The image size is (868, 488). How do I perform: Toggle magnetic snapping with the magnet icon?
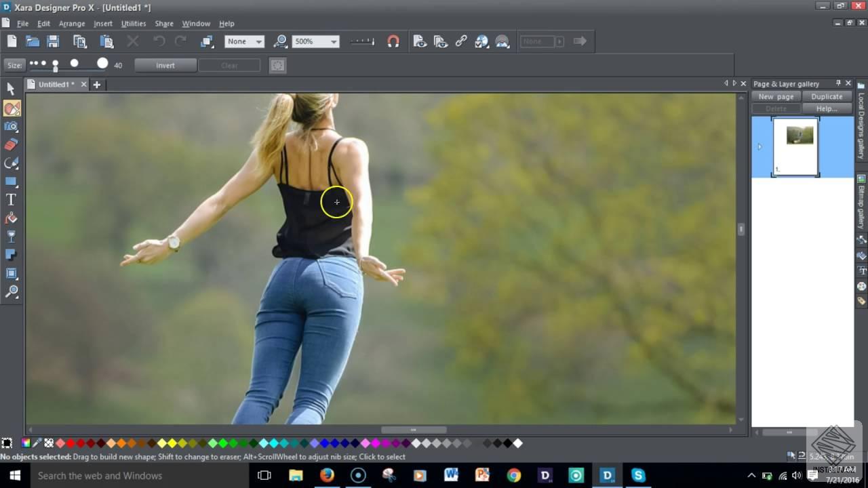point(393,41)
